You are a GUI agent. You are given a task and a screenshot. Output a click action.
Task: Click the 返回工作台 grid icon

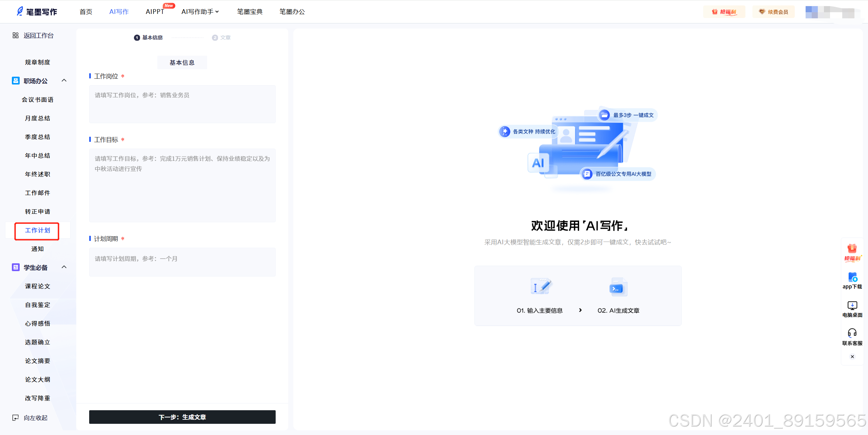[15, 35]
